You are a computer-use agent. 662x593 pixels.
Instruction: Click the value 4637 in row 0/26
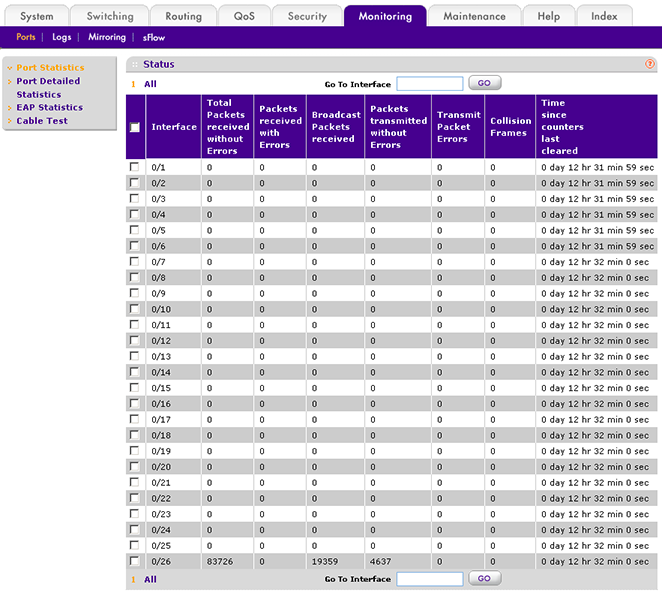pyautogui.click(x=381, y=561)
